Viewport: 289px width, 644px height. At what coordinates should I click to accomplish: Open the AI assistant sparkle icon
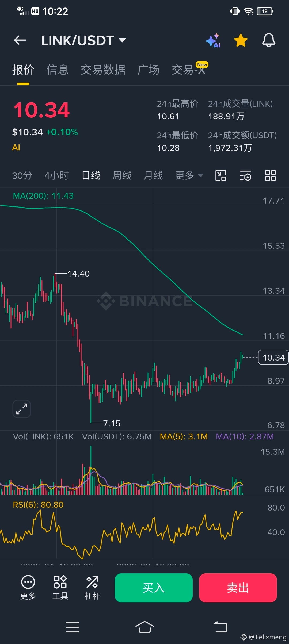213,40
